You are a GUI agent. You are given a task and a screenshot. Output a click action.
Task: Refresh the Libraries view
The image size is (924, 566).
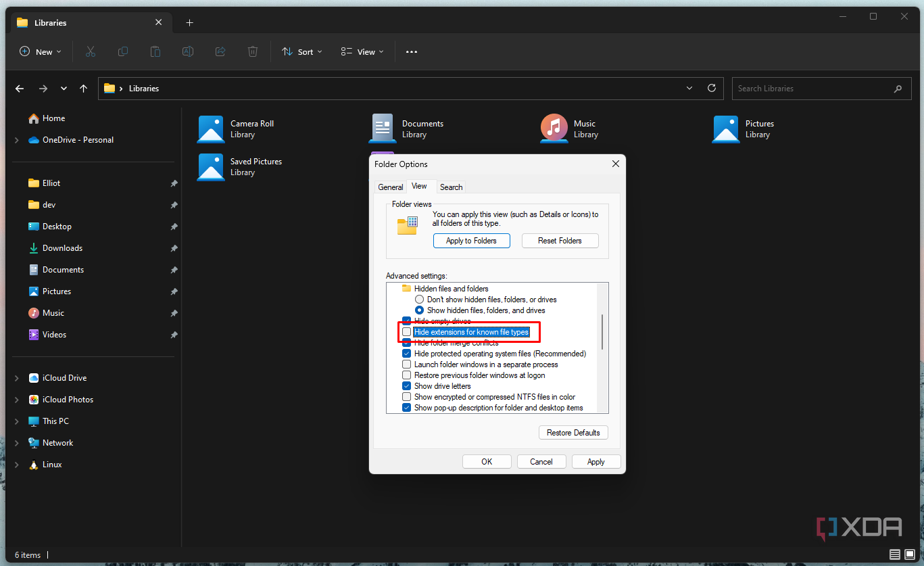click(x=711, y=88)
